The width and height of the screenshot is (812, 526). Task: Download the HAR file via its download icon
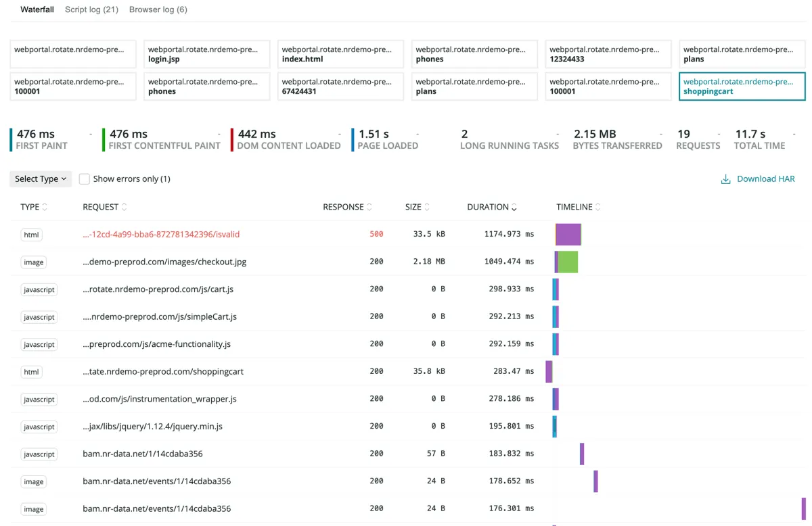725,179
